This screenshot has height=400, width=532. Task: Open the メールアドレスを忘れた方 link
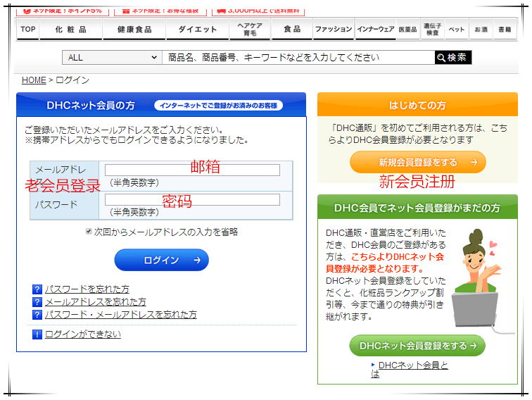(95, 302)
